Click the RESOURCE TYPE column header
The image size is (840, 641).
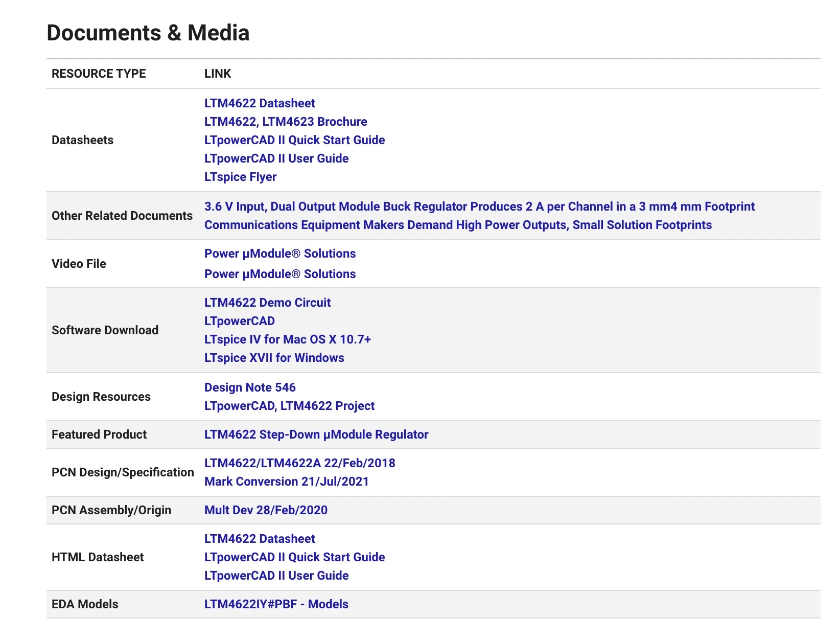[99, 74]
